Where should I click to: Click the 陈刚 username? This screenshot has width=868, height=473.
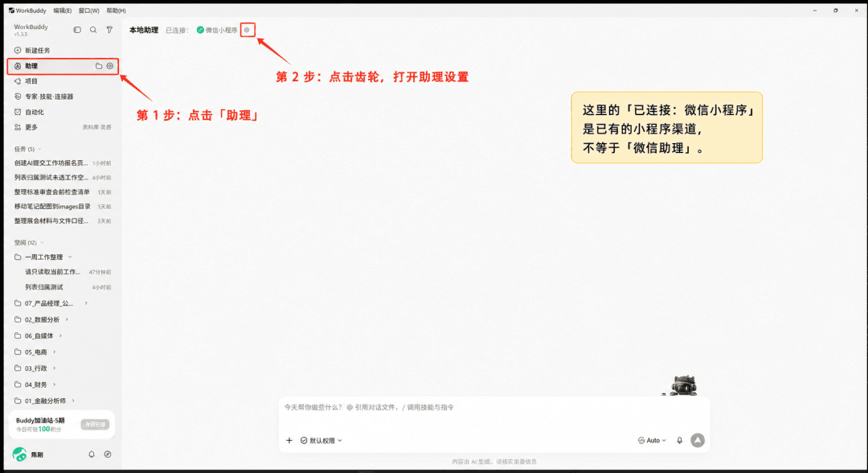point(37,454)
